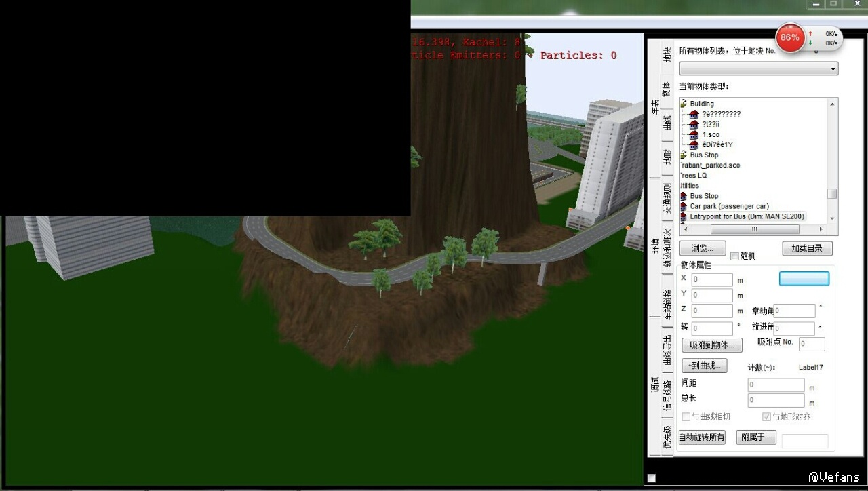The image size is (868, 491).
Task: Switch to the 优先级 tab
Action: pyautogui.click(x=667, y=437)
